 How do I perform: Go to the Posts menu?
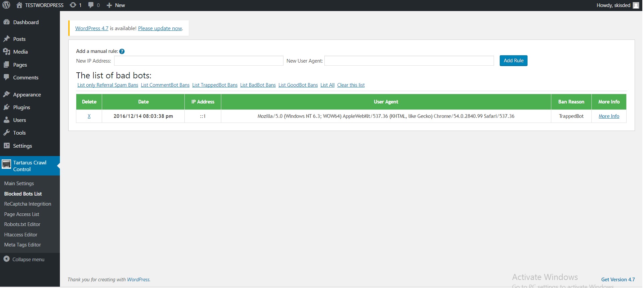[x=19, y=39]
